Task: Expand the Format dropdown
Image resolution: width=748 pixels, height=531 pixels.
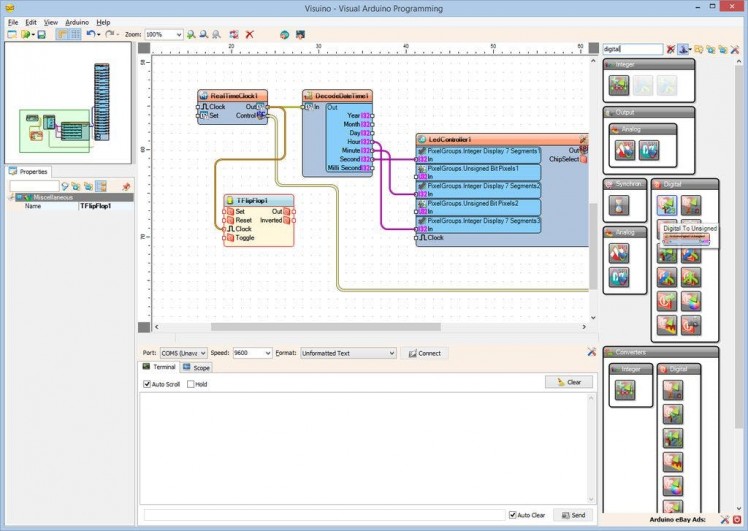Action: [391, 353]
